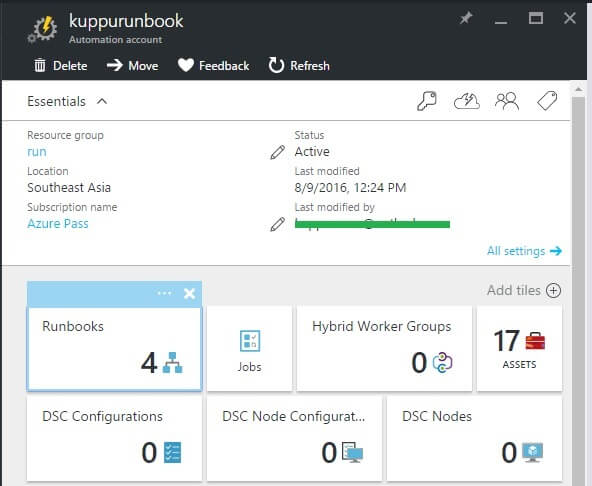Click the Delete trash icon
The height and width of the screenshot is (486, 592).
(x=40, y=66)
